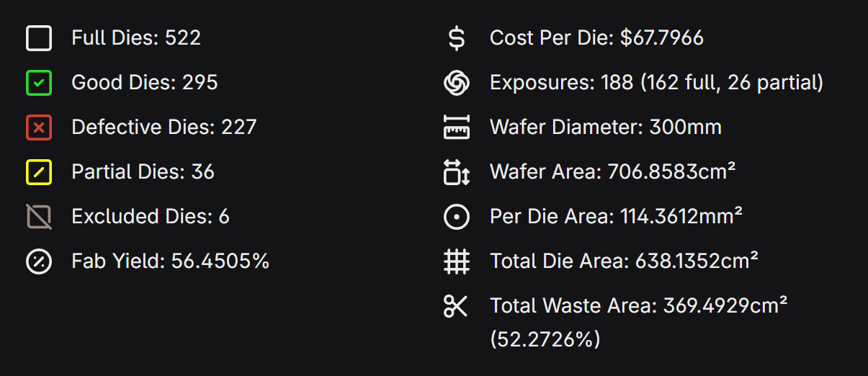Click the aperture Exposures icon
The image size is (868, 376).
click(x=457, y=83)
